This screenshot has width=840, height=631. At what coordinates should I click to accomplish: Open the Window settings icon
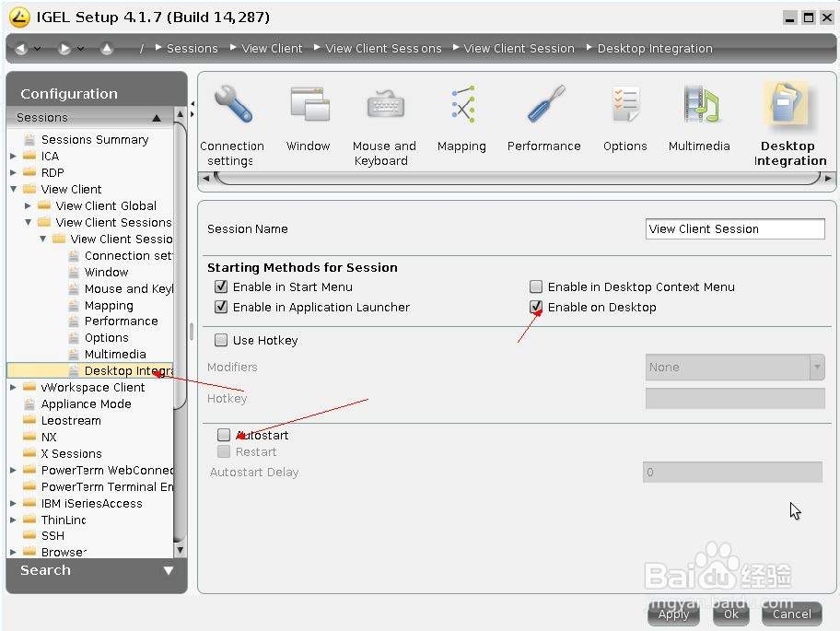(309, 104)
